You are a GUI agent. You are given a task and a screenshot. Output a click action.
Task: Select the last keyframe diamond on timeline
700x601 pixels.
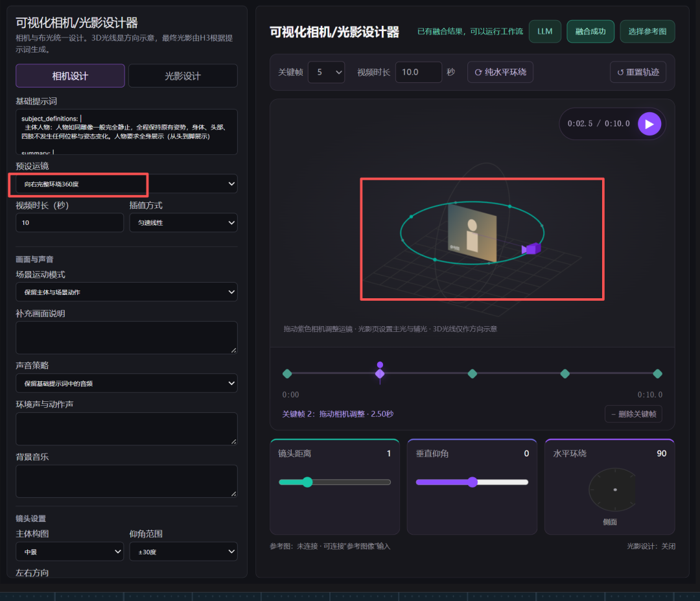pyautogui.click(x=657, y=373)
